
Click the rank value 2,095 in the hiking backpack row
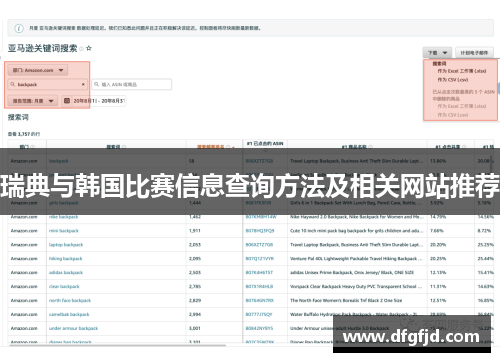point(195,259)
